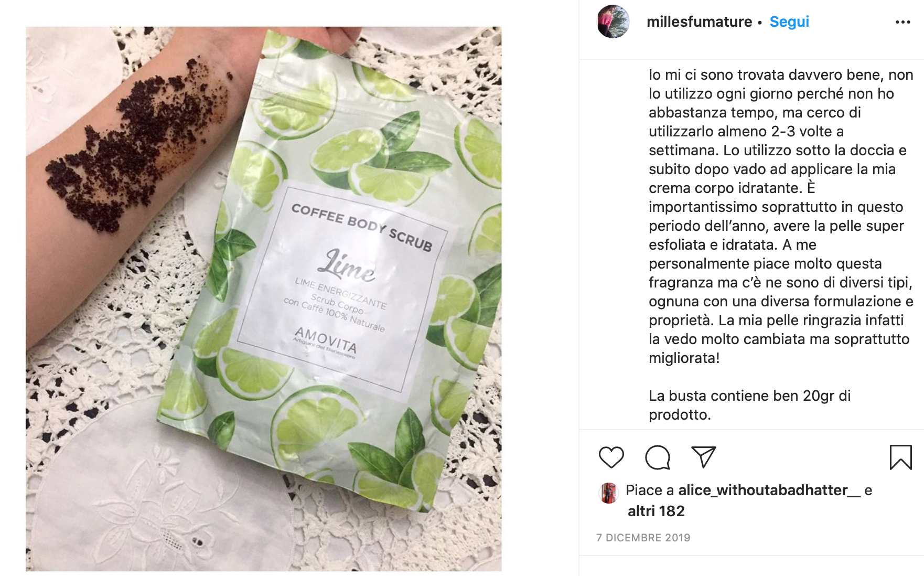Viewport: 924px width, 576px height.
Task: Click the Lime label on the package
Action: tap(348, 265)
